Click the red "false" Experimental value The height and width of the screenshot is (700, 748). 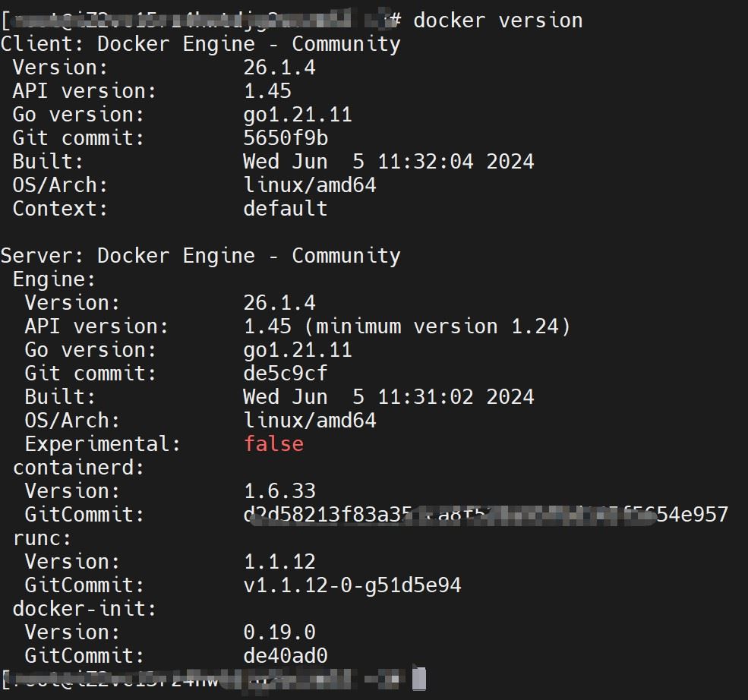coord(273,444)
